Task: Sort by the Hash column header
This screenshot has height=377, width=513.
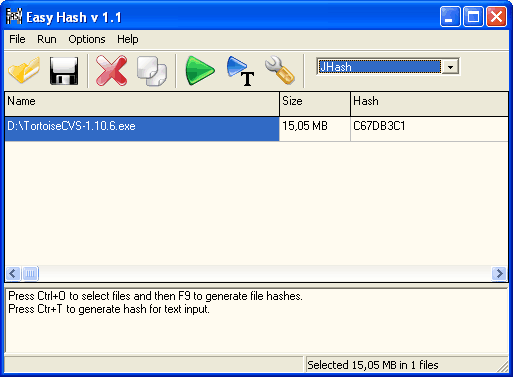Action: 429,104
